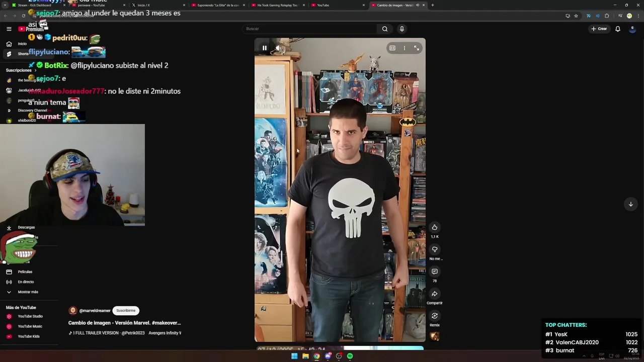Expand the Suscripciones section
This screenshot has height=362, width=644.
coord(21,70)
